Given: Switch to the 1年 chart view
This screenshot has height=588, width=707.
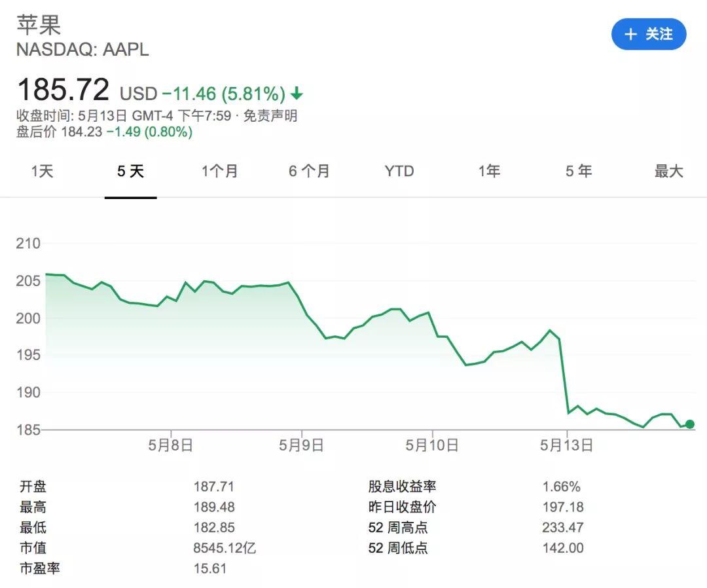Looking at the screenshot, I should (x=489, y=172).
